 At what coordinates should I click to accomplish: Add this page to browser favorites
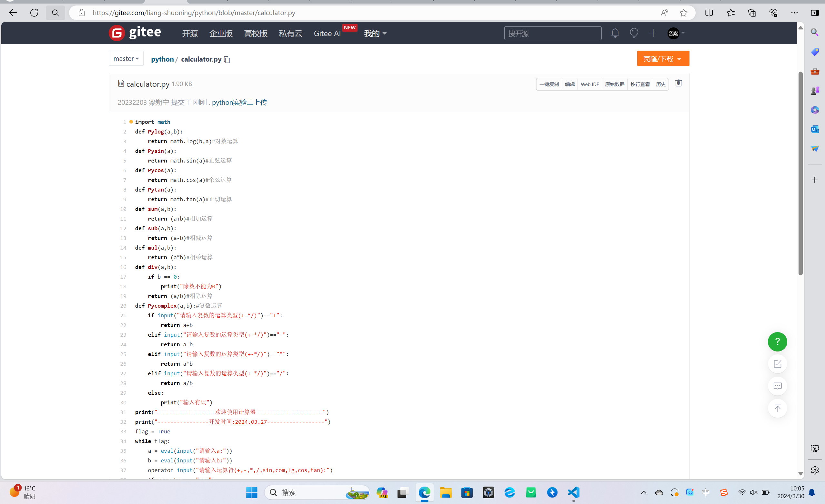pos(683,13)
